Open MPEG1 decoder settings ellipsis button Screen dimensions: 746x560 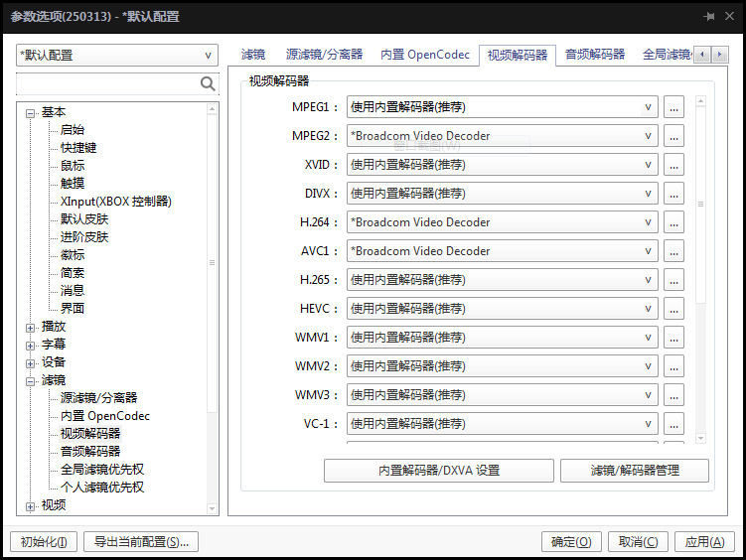[x=673, y=107]
